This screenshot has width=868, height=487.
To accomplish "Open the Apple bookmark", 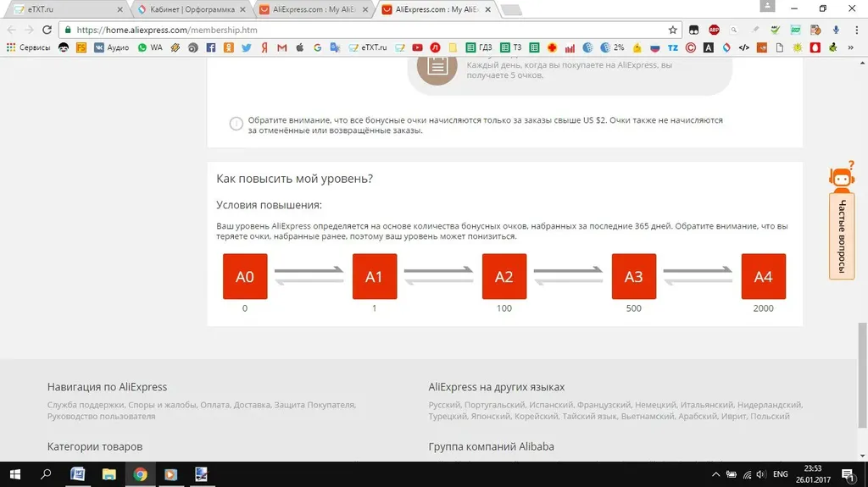I will click(300, 47).
